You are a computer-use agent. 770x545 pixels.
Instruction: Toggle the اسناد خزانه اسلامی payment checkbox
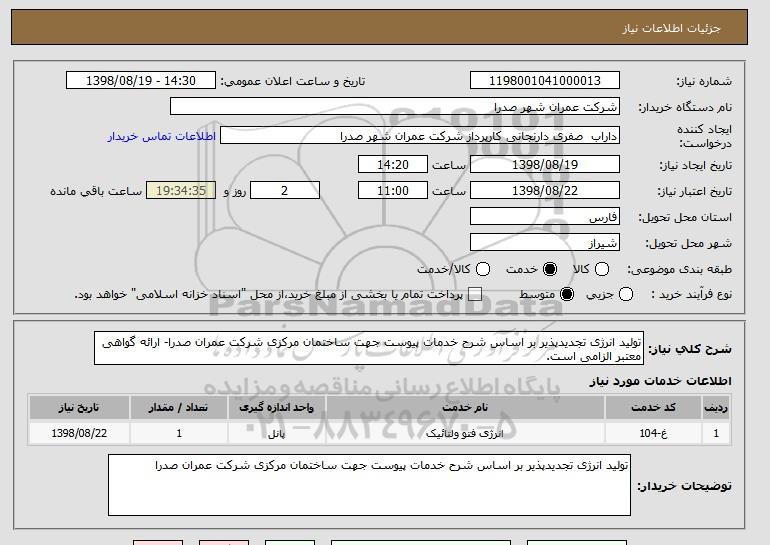coord(474,295)
